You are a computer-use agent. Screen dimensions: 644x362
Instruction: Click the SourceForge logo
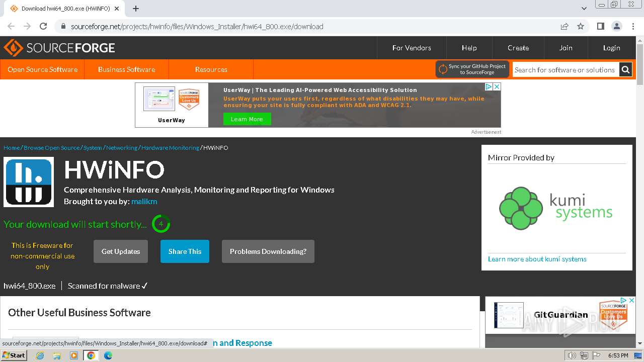(59, 48)
